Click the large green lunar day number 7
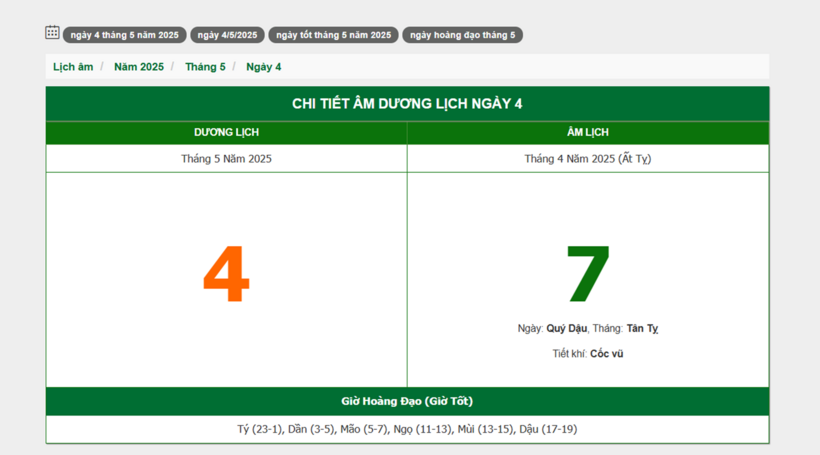Screen dimensions: 820x455 click(x=588, y=276)
